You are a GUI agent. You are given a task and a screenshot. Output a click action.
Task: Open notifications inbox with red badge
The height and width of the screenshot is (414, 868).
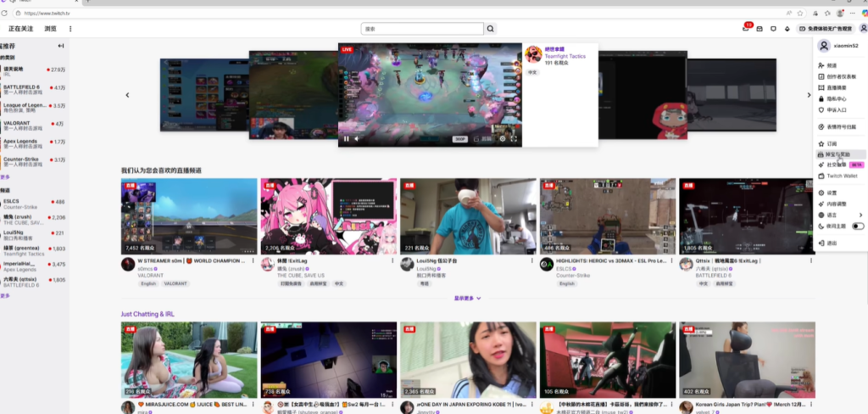pos(746,29)
